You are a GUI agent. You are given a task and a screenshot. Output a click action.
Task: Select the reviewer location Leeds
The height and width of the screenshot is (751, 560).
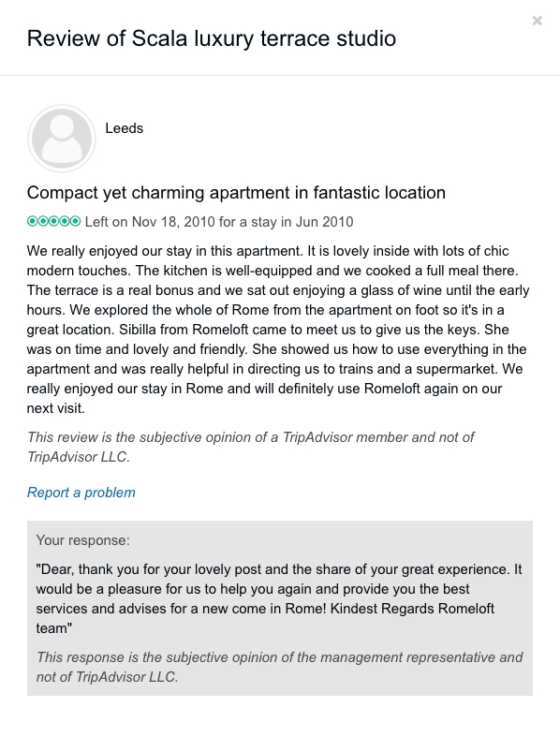point(124,128)
